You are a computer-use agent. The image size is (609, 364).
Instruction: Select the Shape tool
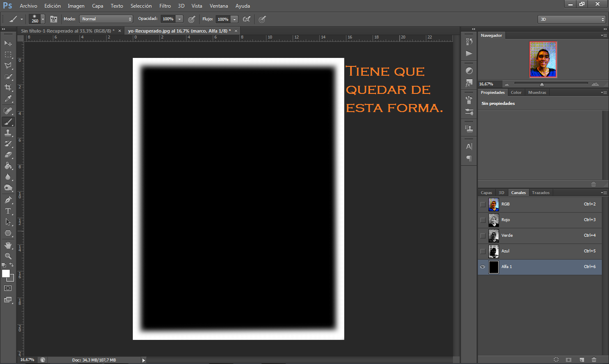pyautogui.click(x=8, y=233)
